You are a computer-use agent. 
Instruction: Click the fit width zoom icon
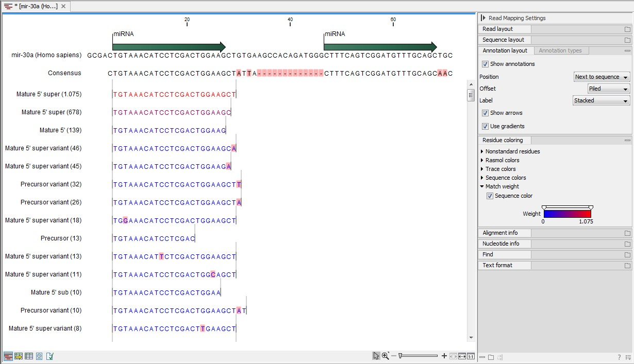point(462,356)
